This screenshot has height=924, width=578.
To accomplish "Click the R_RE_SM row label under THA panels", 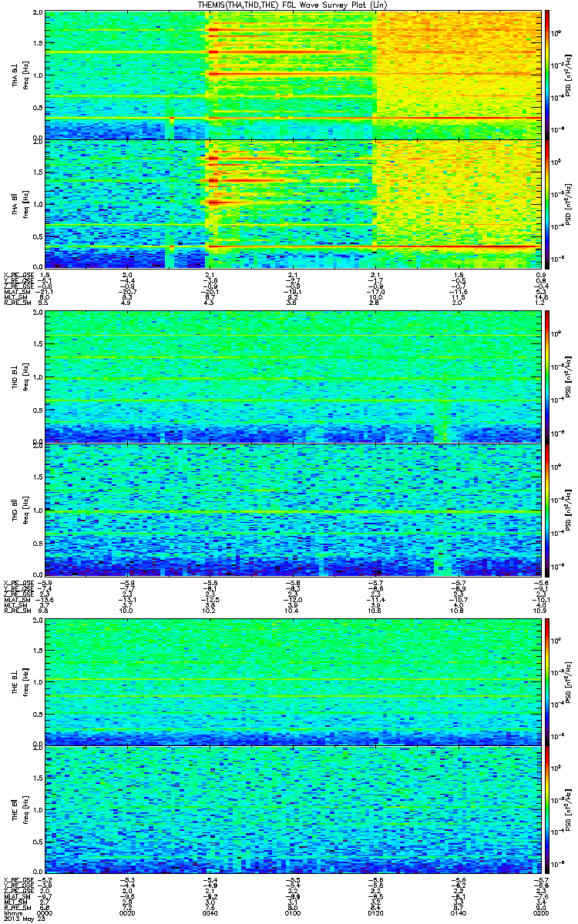I will click(x=16, y=303).
